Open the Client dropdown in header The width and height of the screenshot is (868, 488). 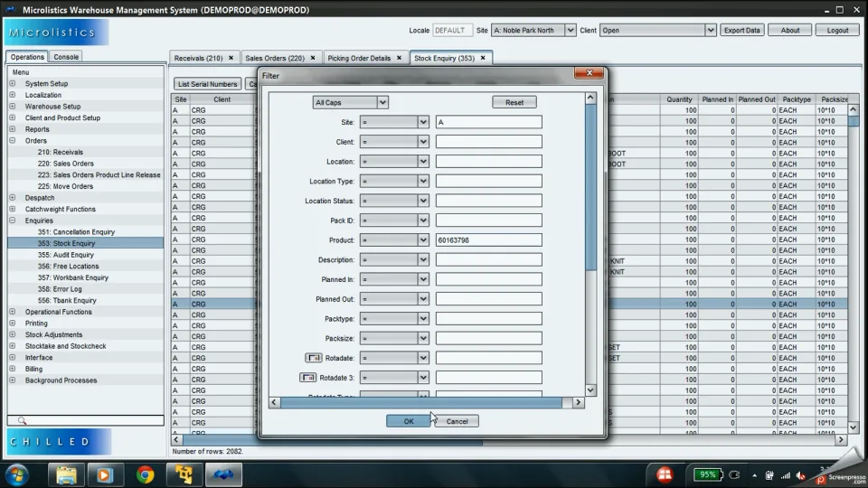[x=711, y=30]
